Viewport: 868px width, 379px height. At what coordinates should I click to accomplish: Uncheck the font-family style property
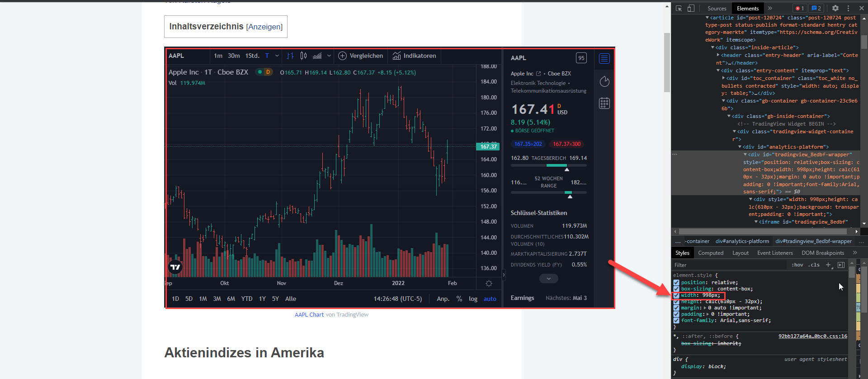676,320
